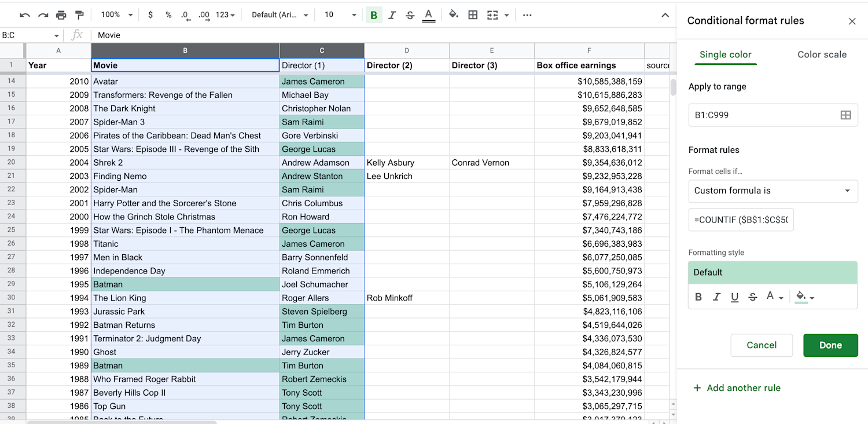This screenshot has height=424, width=868.
Task: Click the merge cells icon
Action: 492,15
